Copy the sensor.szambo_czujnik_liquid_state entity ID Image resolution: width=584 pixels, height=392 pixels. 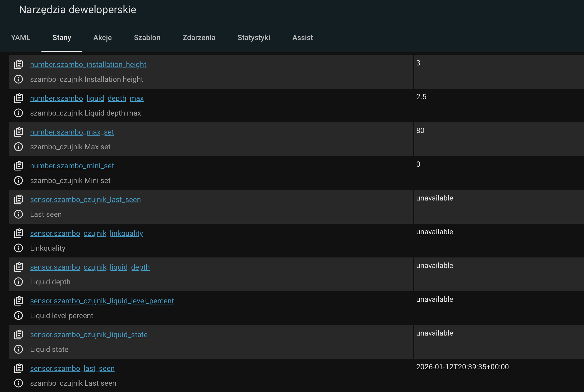click(18, 334)
